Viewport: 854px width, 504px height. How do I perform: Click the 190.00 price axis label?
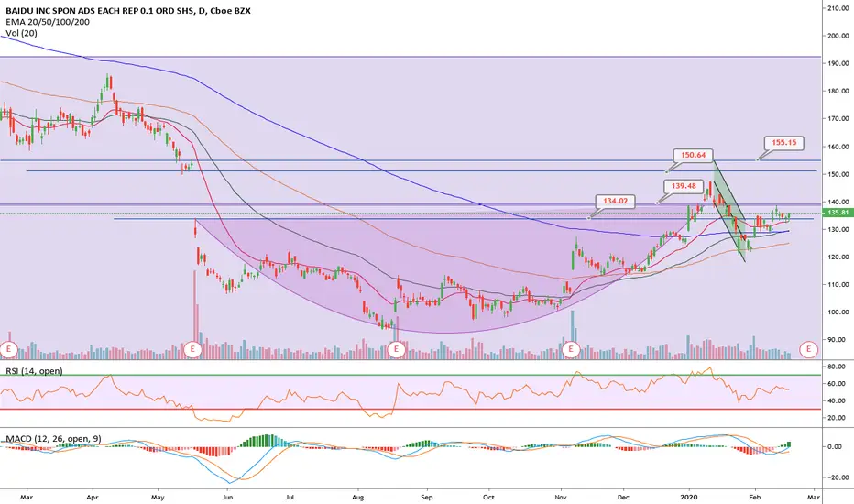(x=838, y=63)
